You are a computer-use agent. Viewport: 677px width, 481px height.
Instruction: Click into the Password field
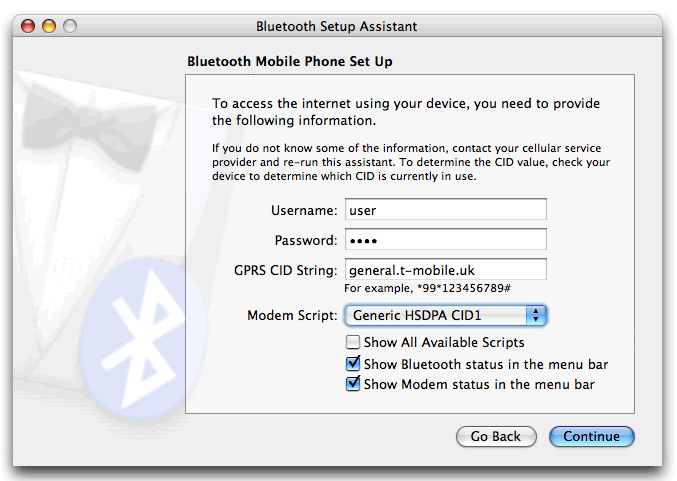(x=446, y=240)
